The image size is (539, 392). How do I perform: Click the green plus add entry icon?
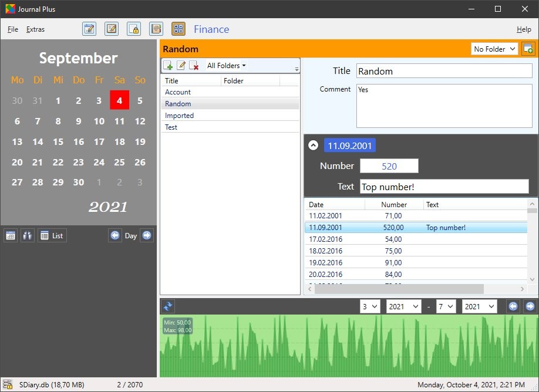168,66
